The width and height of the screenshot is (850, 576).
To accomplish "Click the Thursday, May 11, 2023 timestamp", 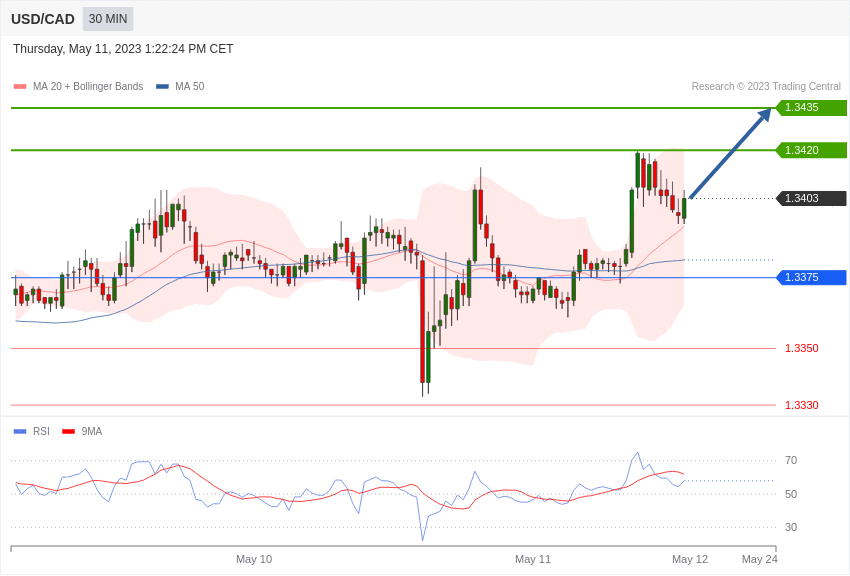I will click(123, 49).
